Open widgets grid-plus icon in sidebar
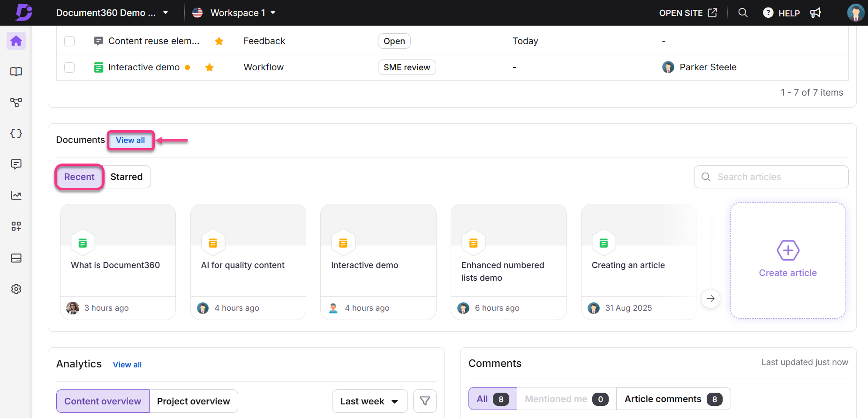The width and height of the screenshot is (868, 418). click(x=16, y=226)
